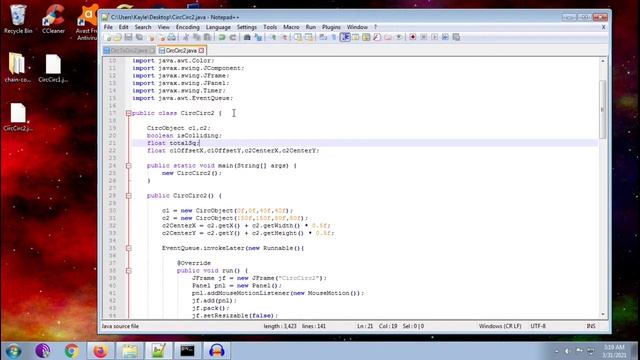Close the CircCirc2.java tab with red X
The height and width of the screenshot is (360, 640).
click(x=202, y=51)
